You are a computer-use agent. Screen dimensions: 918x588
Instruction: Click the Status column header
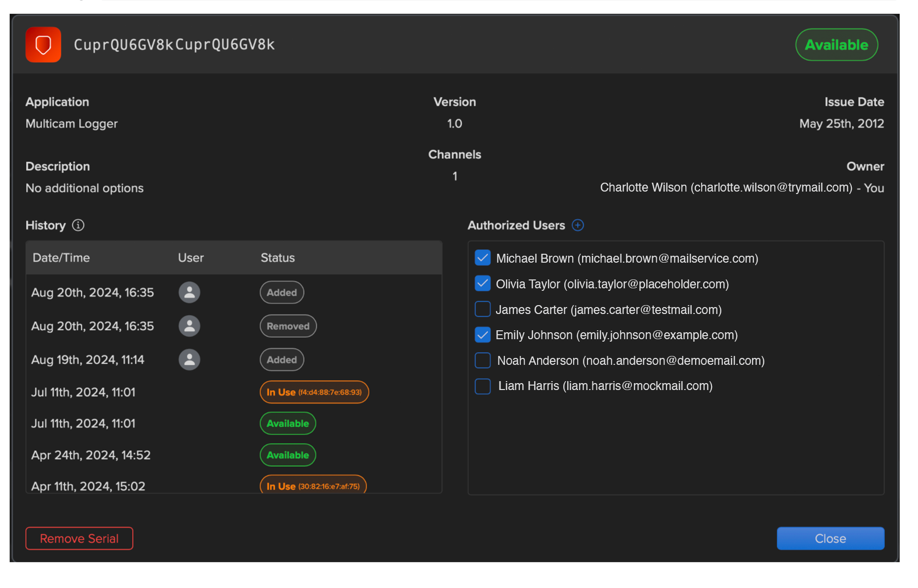[x=278, y=258]
